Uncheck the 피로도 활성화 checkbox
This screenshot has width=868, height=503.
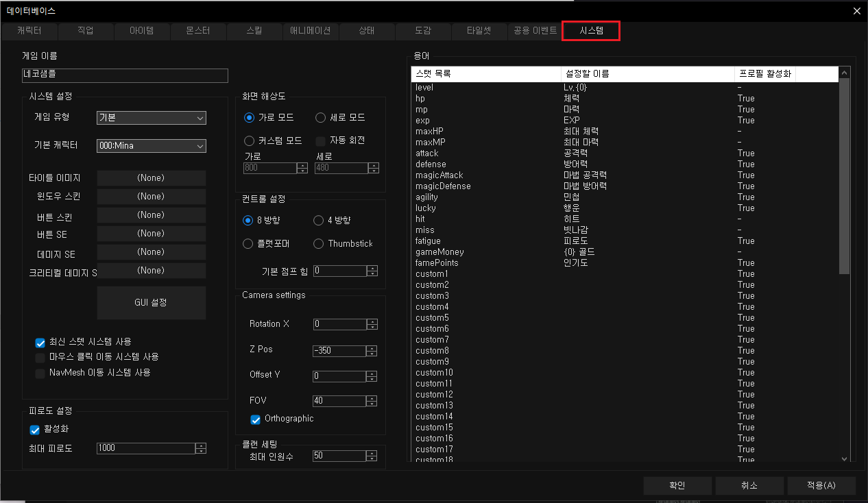(x=35, y=430)
